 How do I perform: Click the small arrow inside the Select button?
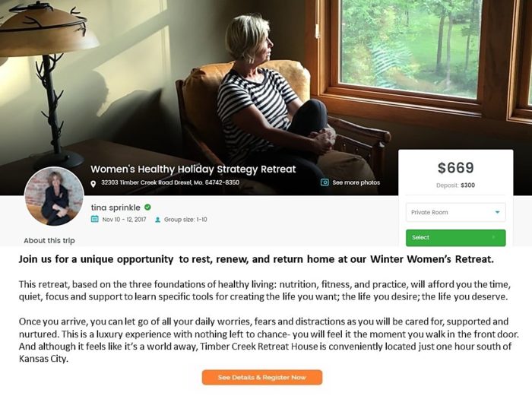tap(494, 237)
